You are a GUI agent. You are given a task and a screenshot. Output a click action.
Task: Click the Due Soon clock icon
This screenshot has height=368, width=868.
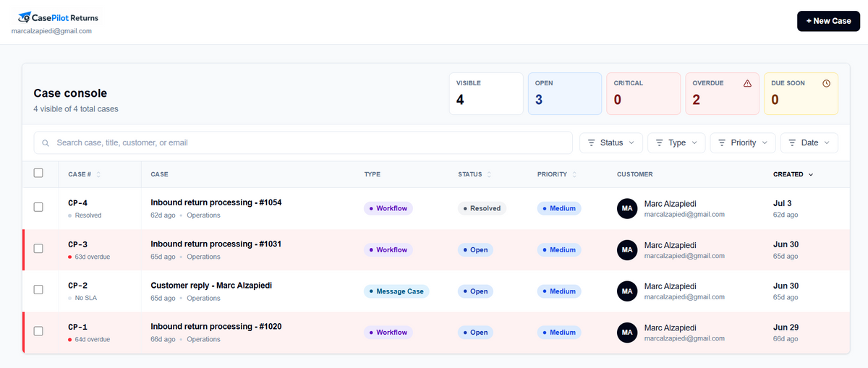tap(826, 83)
